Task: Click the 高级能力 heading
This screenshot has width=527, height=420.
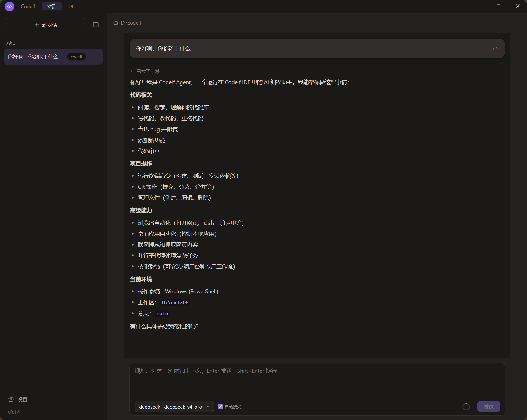Action: 141,210
